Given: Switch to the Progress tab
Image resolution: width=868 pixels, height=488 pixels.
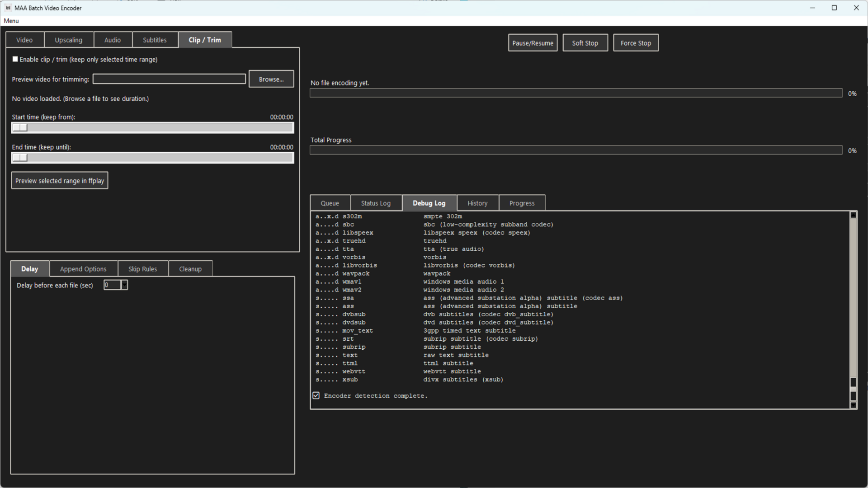Looking at the screenshot, I should pos(522,203).
